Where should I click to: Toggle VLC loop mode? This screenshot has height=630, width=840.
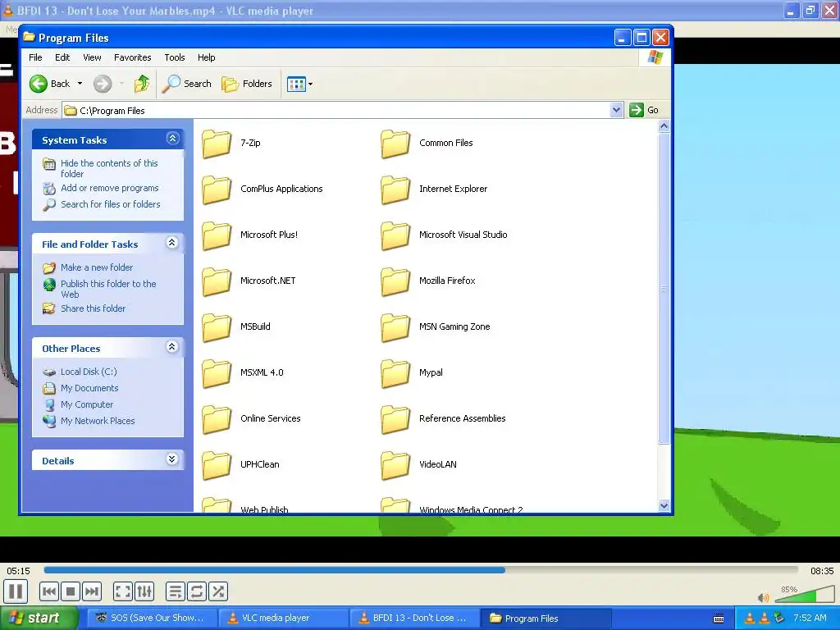[197, 591]
